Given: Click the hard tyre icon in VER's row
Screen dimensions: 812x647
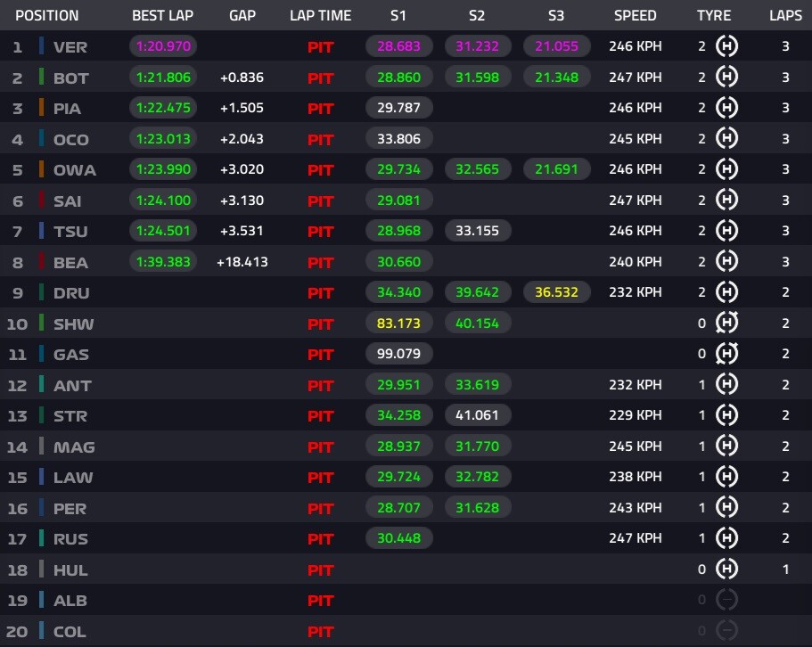Looking at the screenshot, I should [x=726, y=46].
